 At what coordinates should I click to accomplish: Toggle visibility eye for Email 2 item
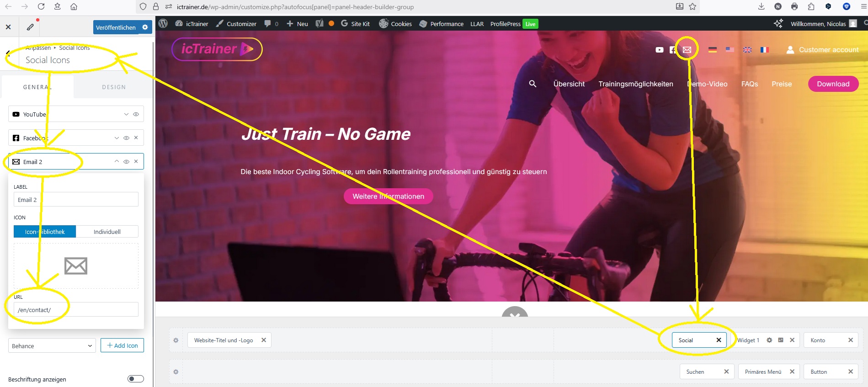tap(127, 162)
